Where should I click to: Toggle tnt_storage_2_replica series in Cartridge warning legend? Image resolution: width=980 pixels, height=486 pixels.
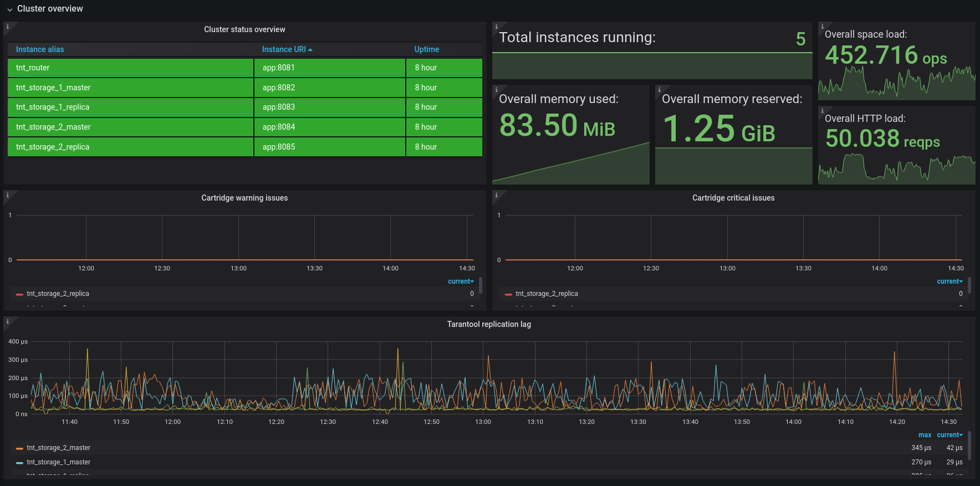click(58, 294)
